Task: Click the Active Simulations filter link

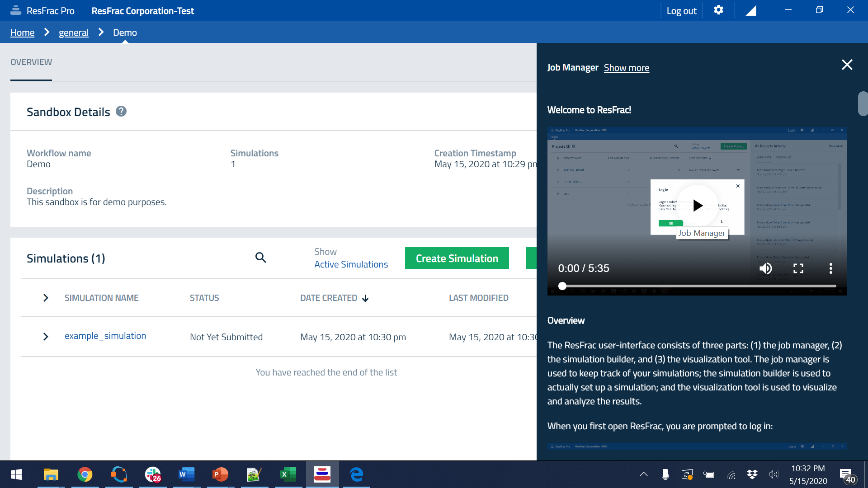Action: [x=351, y=264]
